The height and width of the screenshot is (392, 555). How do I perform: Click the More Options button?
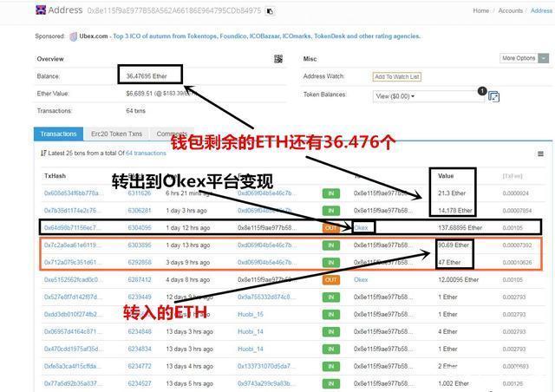click(x=519, y=58)
